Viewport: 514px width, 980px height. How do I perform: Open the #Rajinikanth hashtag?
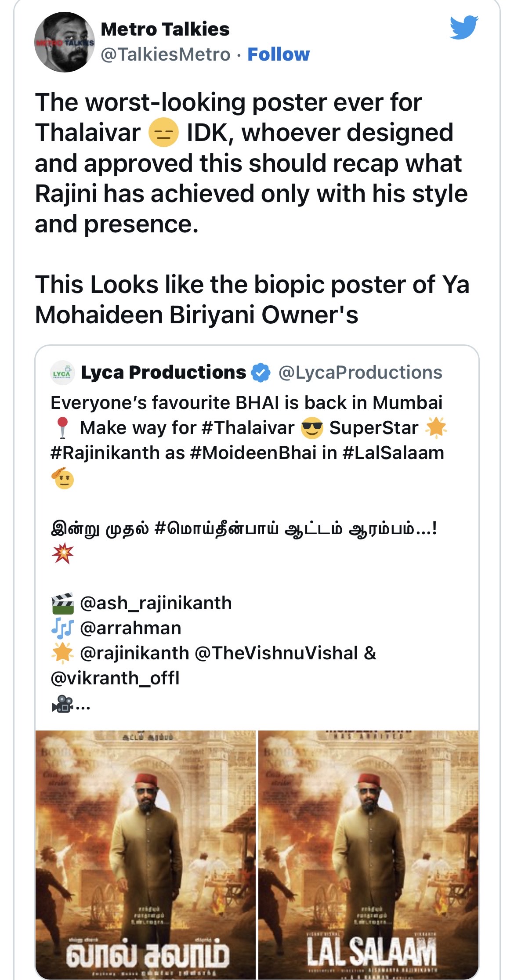pyautogui.click(x=105, y=453)
